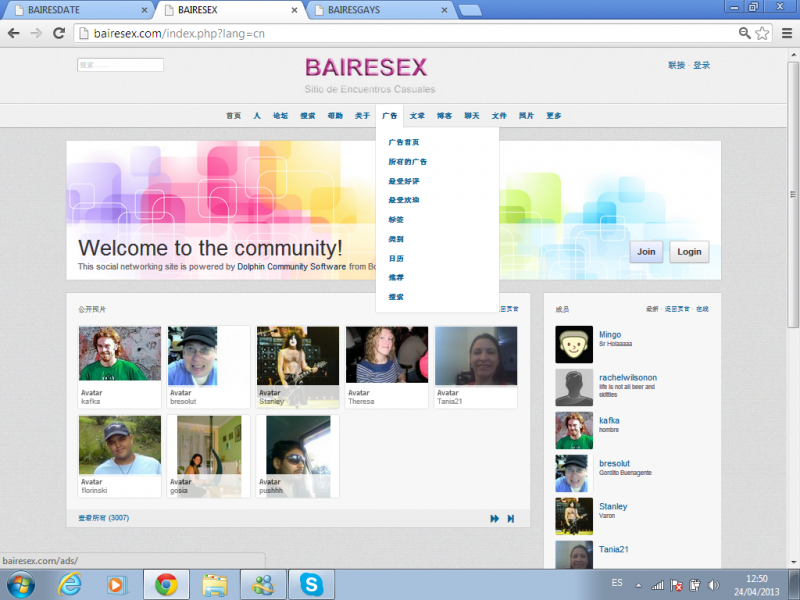Select 广告首页 in the dropdown menu

click(x=404, y=142)
